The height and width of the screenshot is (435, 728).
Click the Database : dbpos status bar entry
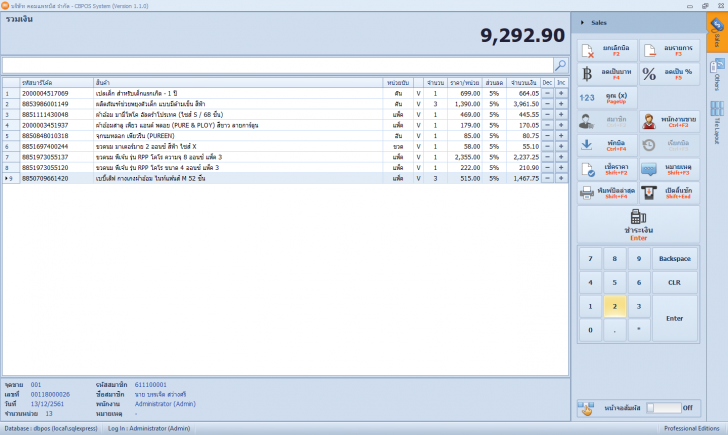(x=51, y=429)
